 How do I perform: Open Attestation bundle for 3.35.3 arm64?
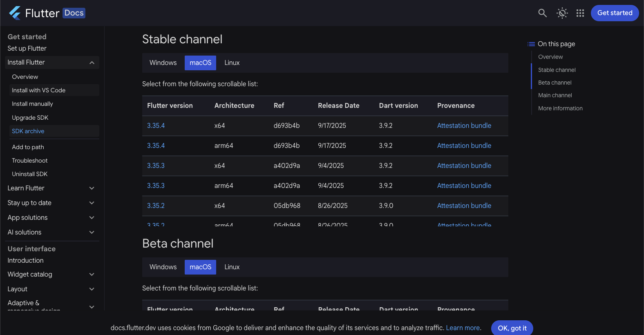[x=464, y=186]
